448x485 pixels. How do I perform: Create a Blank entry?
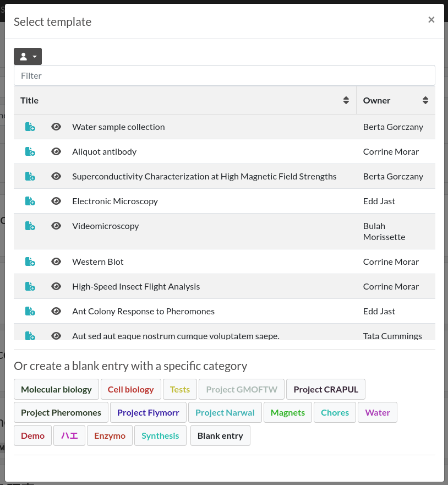point(220,435)
